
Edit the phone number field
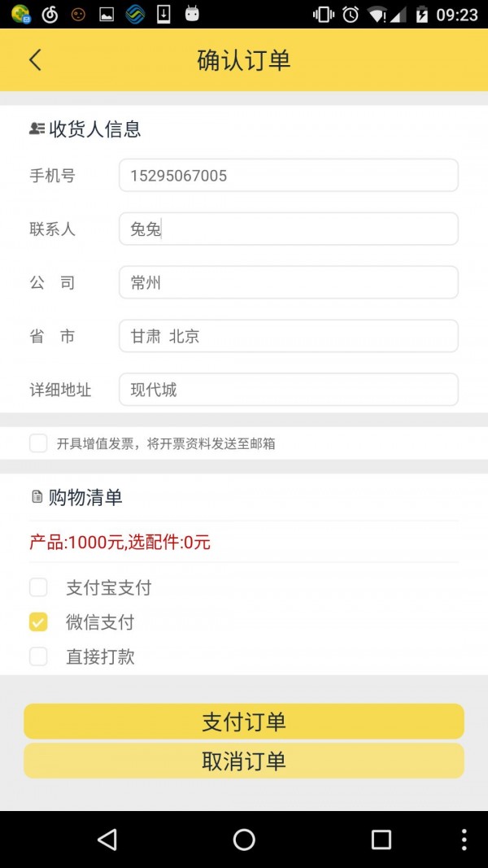(x=288, y=176)
